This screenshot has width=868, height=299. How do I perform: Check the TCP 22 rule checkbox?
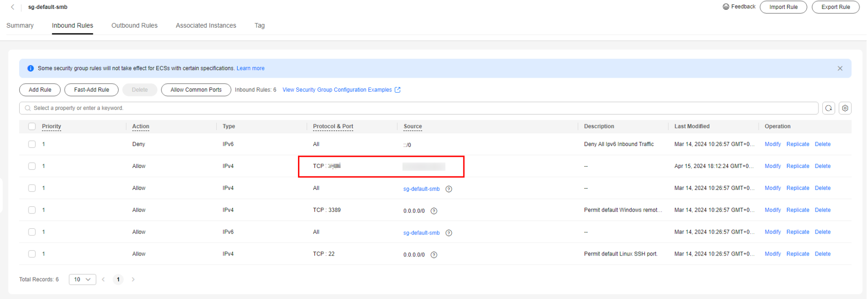pyautogui.click(x=32, y=254)
